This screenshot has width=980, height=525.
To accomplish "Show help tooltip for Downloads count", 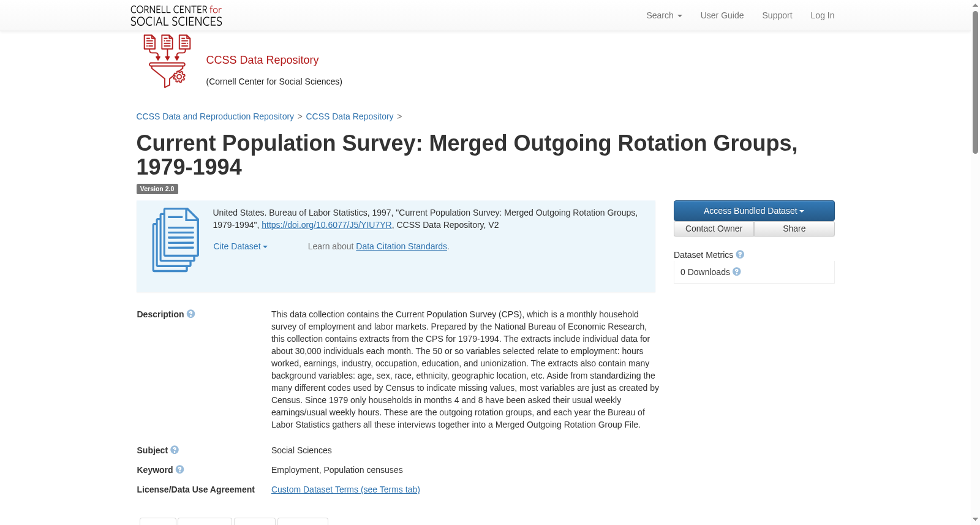I will point(737,271).
